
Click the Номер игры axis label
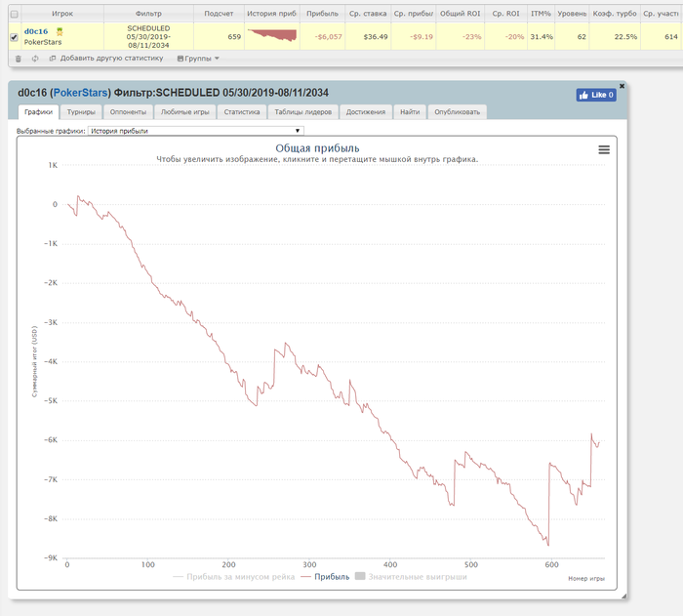click(586, 579)
